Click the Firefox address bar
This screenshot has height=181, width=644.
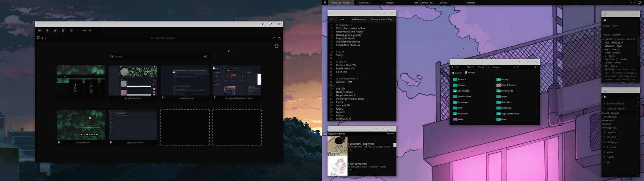(163, 38)
